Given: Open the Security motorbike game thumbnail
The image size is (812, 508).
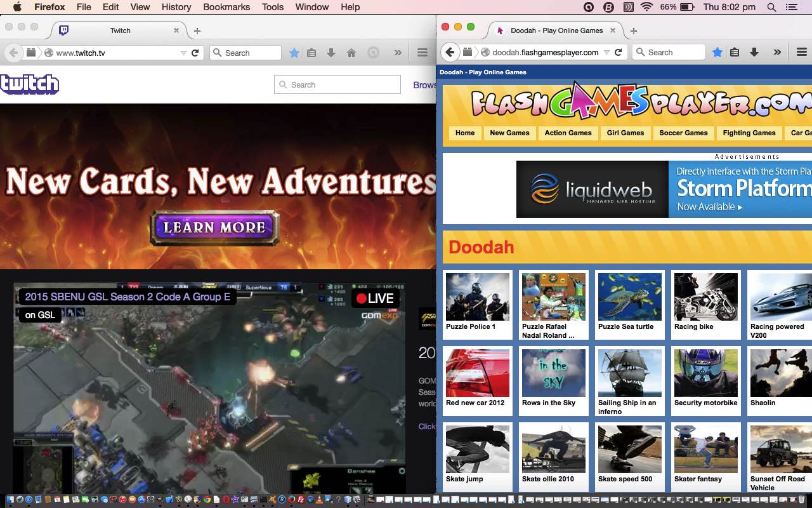Looking at the screenshot, I should tap(706, 373).
